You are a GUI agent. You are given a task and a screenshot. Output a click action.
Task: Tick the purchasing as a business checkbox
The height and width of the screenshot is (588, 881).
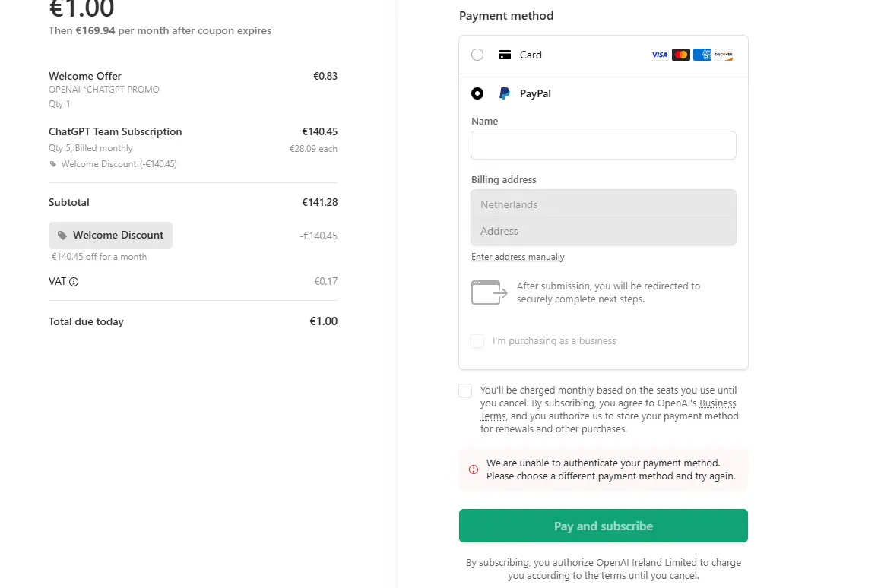point(477,341)
